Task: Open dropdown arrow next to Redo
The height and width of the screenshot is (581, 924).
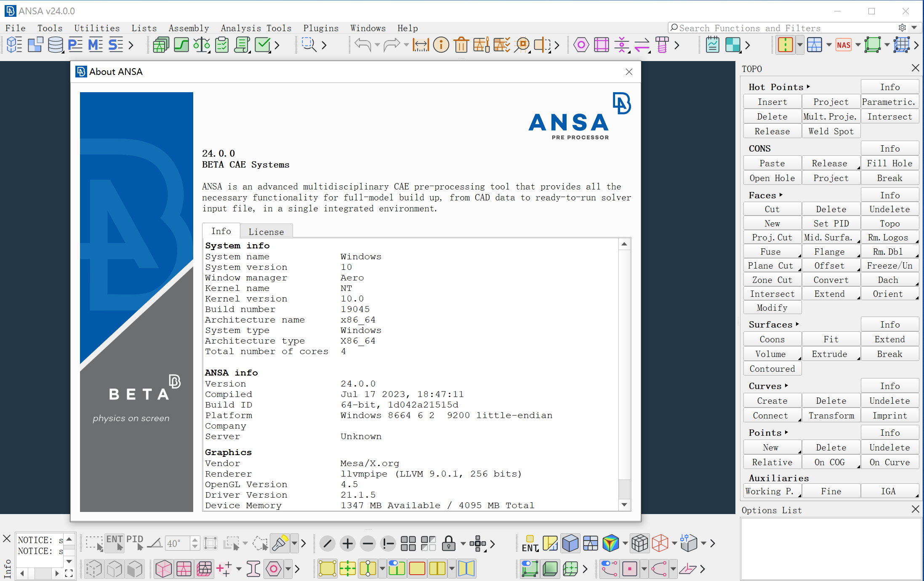Action: click(x=406, y=45)
